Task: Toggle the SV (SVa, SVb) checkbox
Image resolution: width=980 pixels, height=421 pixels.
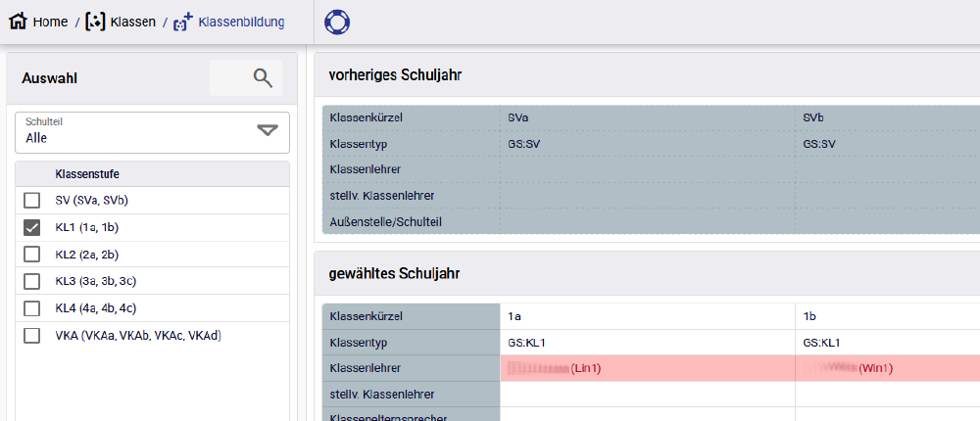Action: pyautogui.click(x=32, y=201)
